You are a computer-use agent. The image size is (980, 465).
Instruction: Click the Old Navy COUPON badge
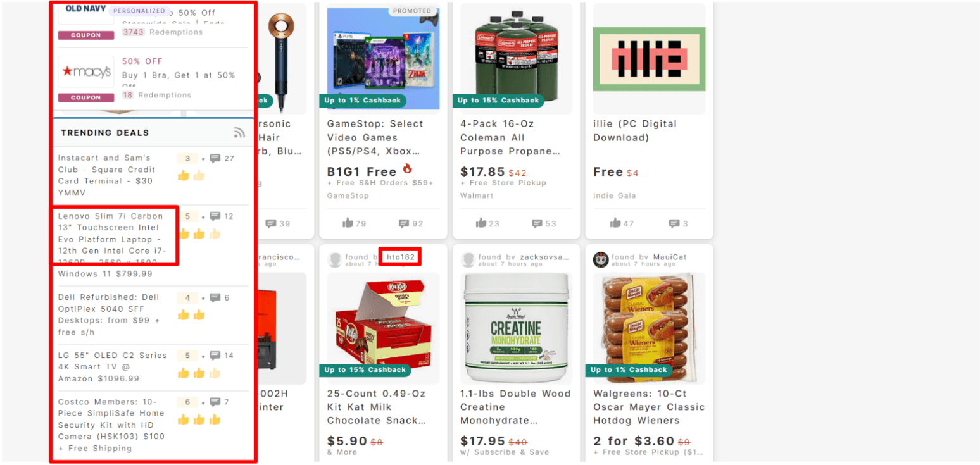(x=86, y=35)
